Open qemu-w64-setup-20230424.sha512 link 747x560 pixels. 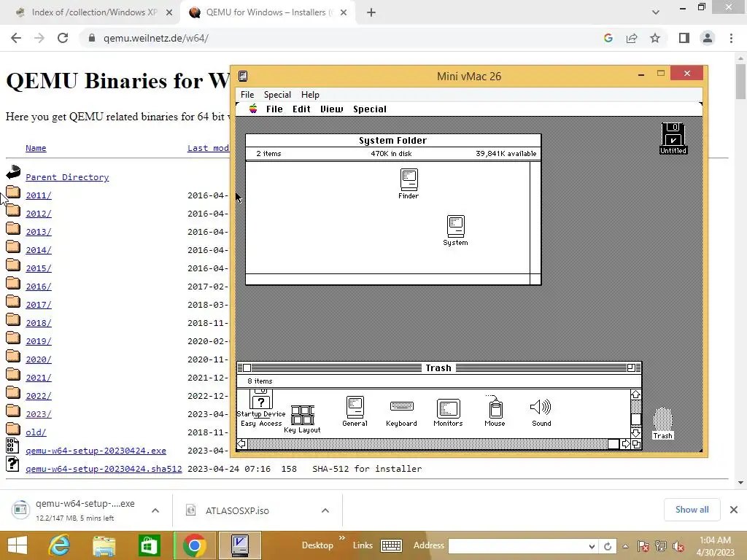pyautogui.click(x=104, y=469)
